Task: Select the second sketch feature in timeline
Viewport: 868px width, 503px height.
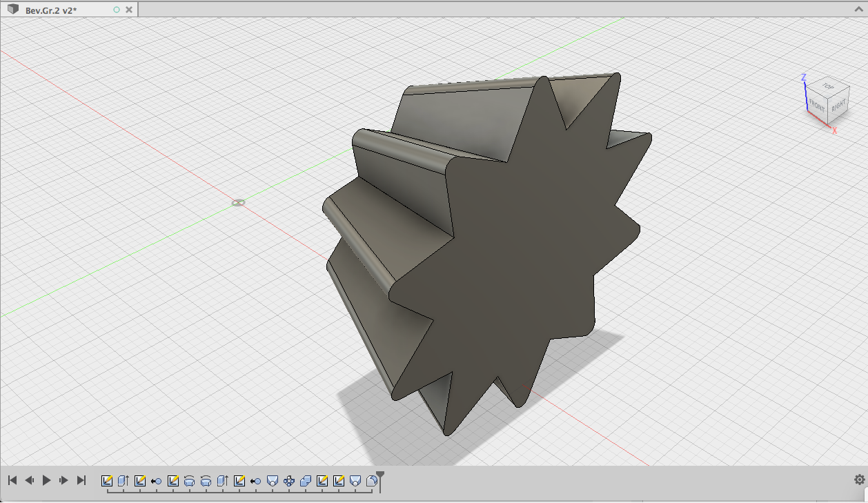Action: point(140,481)
